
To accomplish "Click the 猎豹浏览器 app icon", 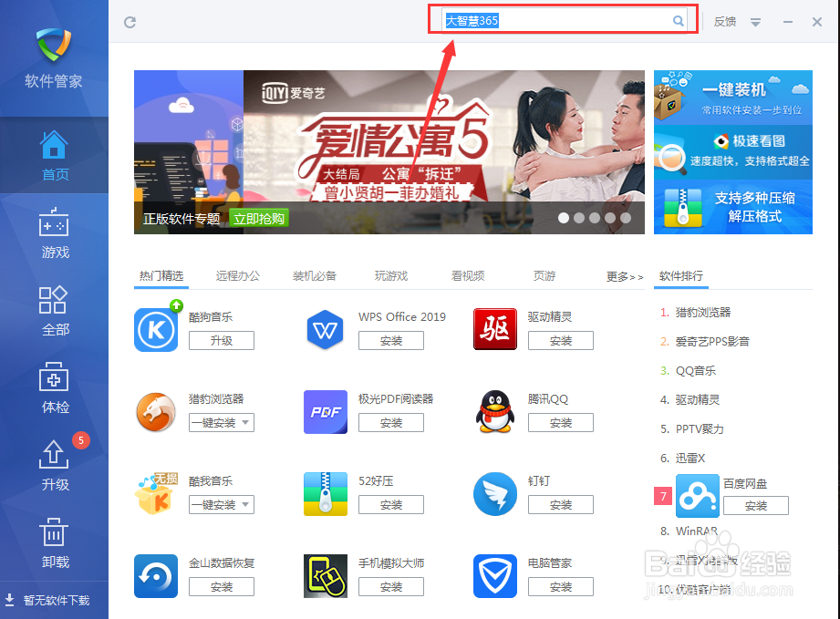I will [156, 412].
